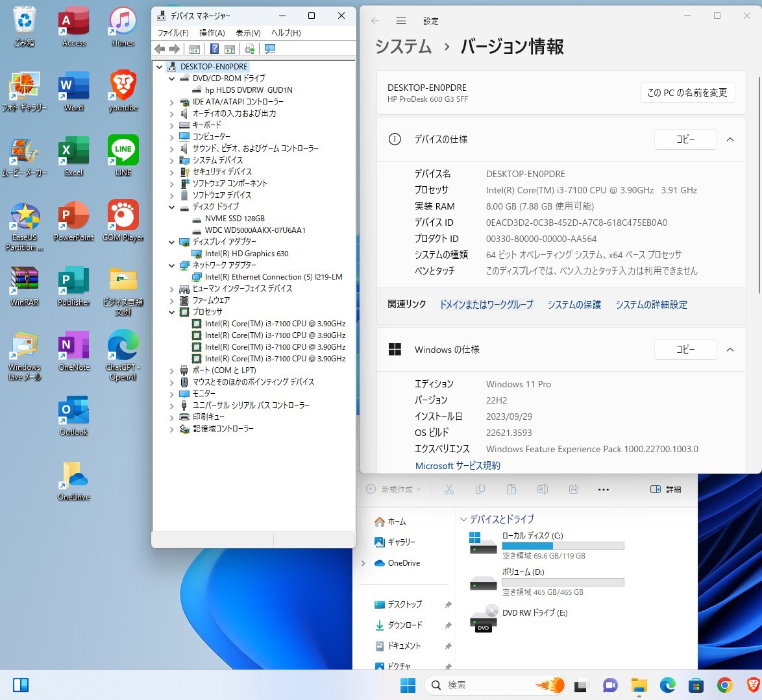The width and height of the screenshot is (762, 700).
Task: Launch WinRAR from the desktop
Action: (25, 285)
